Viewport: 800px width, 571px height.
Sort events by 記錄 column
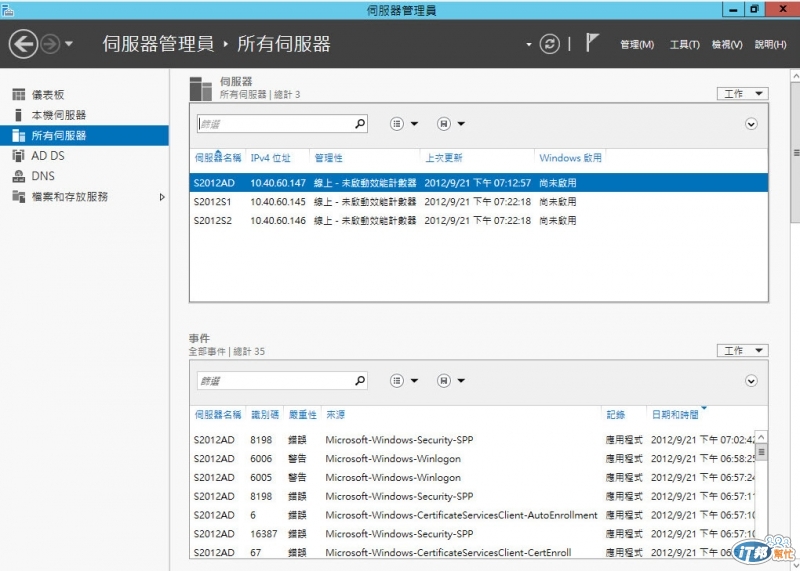point(615,415)
